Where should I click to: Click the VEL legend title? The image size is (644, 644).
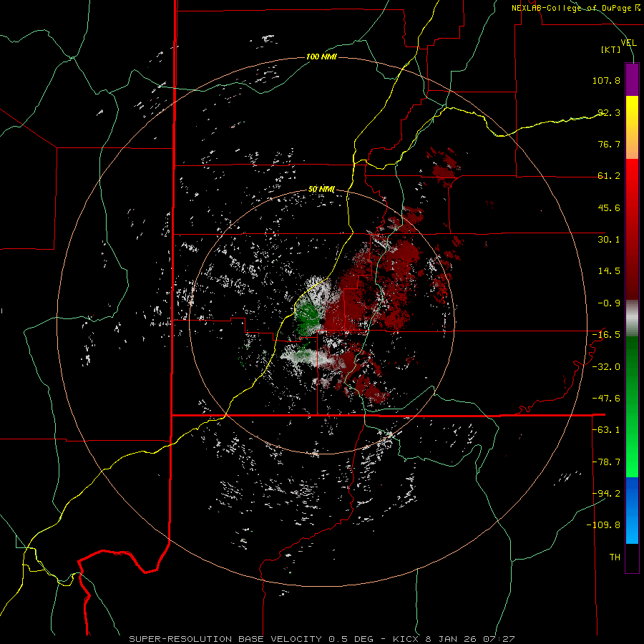click(x=628, y=43)
